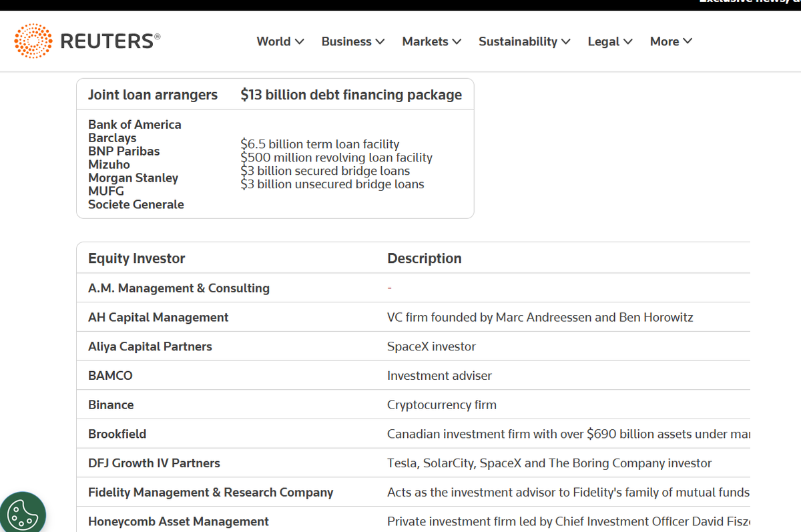This screenshot has height=532, width=801.
Task: Click 'MUFG' in arrangers list
Action: tap(106, 192)
